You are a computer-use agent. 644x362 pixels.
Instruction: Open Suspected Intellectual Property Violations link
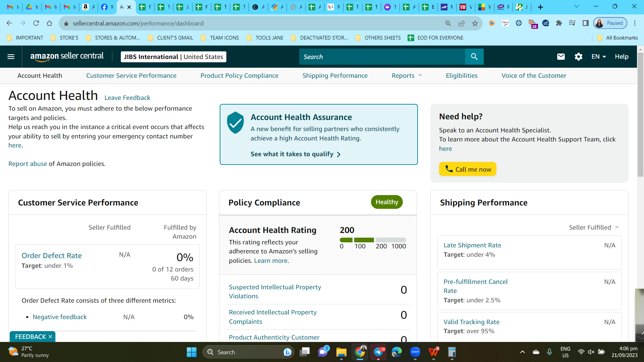[x=275, y=292]
